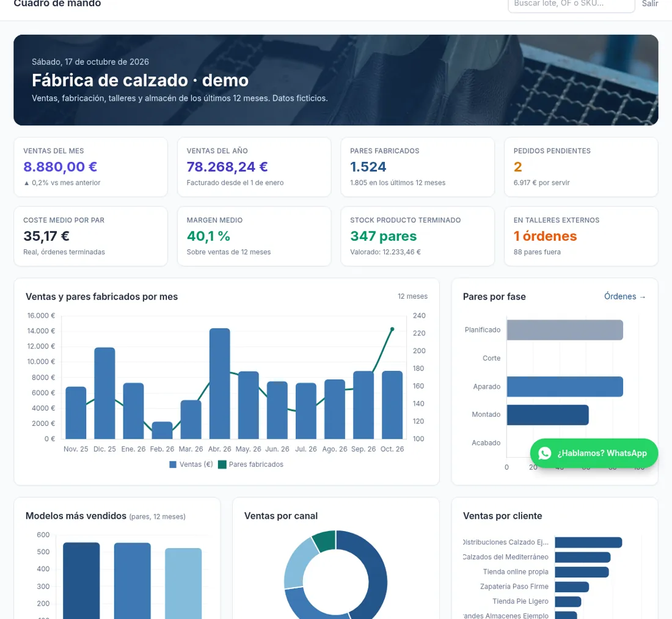Click the Ventas por cliente heading
Screen dimensions: 672x619
click(x=502, y=516)
